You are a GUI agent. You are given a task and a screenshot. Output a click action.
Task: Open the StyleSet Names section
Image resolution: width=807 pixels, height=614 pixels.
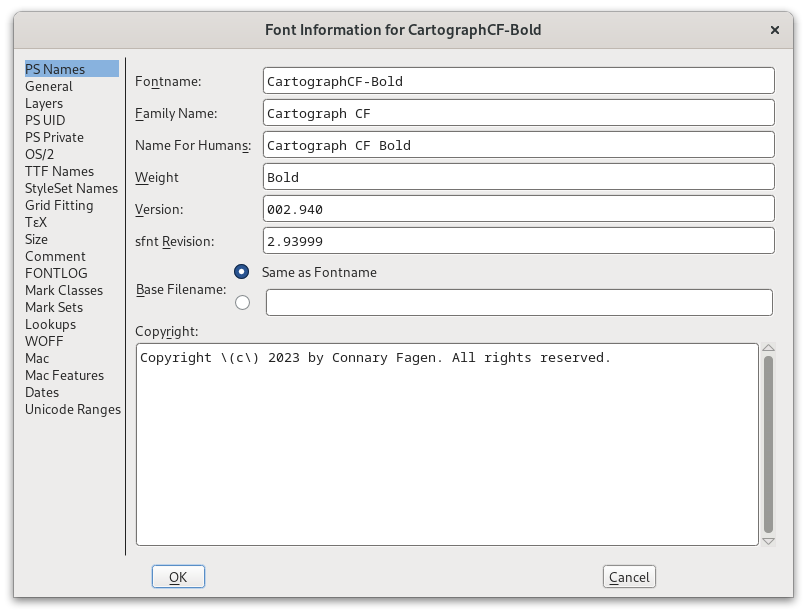tap(70, 188)
